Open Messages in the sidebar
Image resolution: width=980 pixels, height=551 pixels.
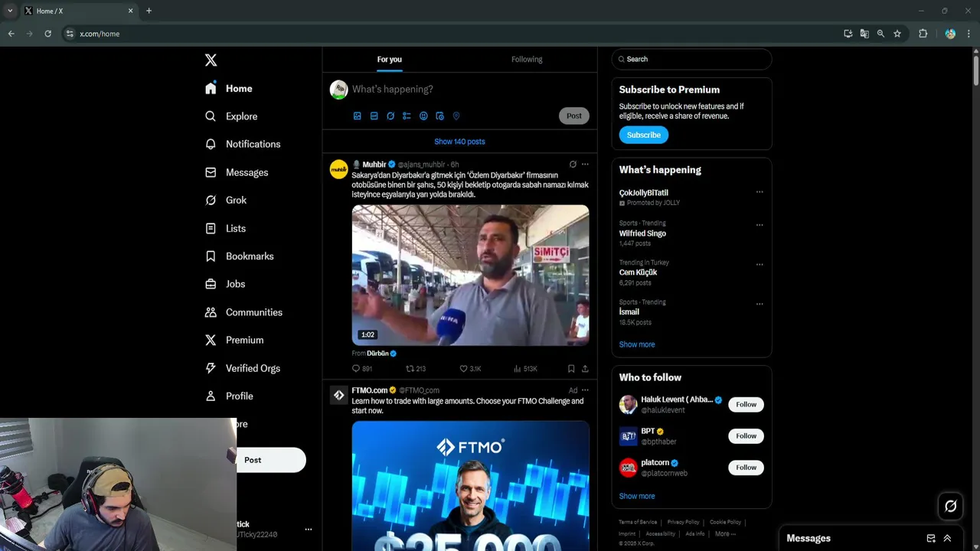pos(237,172)
